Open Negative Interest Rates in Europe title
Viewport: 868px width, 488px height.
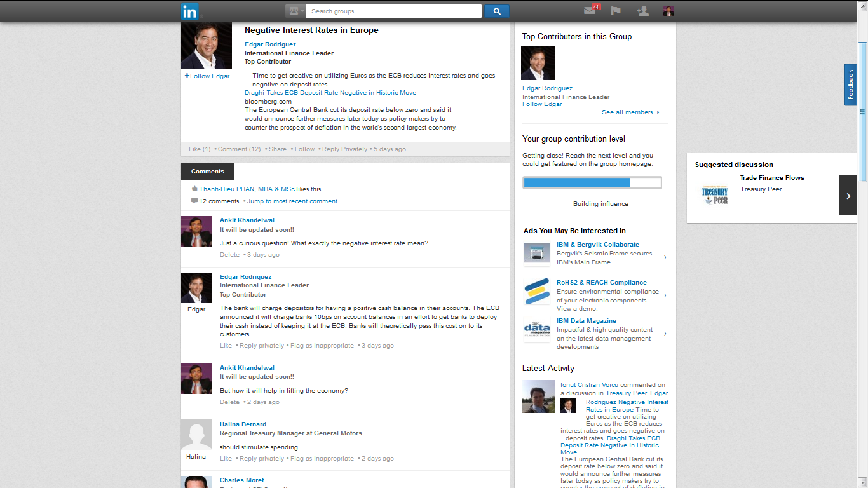point(311,30)
